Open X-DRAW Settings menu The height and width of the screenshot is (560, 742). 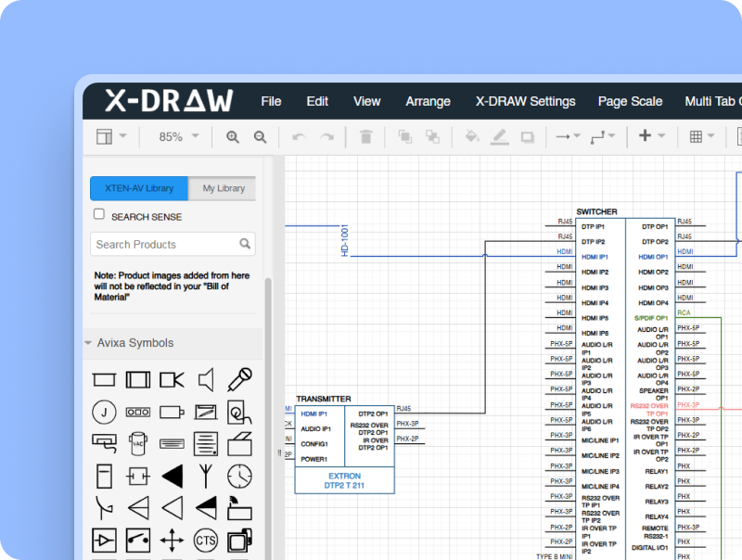525,101
